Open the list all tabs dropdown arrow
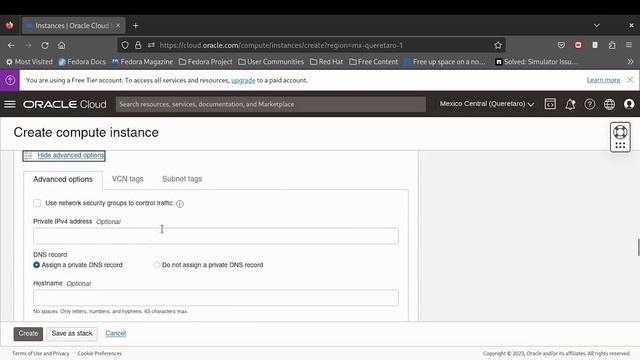Screen dimensions: 640x360 coord(597,26)
